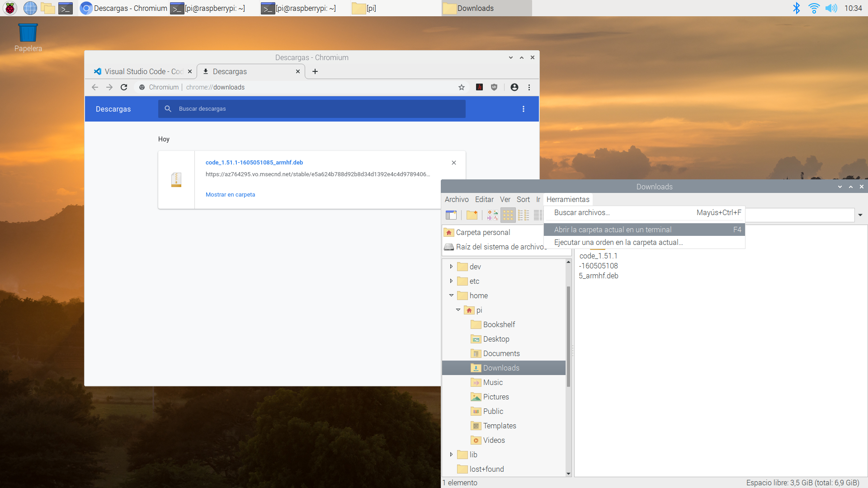Open Bluetooth tray icon
The width and height of the screenshot is (868, 488).
797,8
